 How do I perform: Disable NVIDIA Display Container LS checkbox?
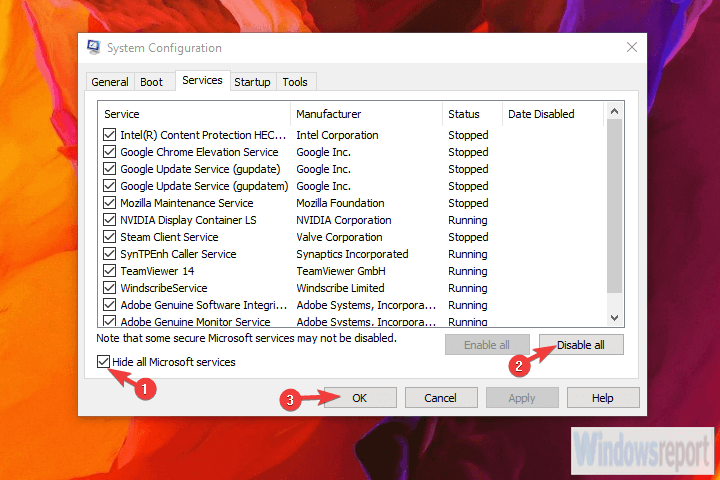click(109, 220)
